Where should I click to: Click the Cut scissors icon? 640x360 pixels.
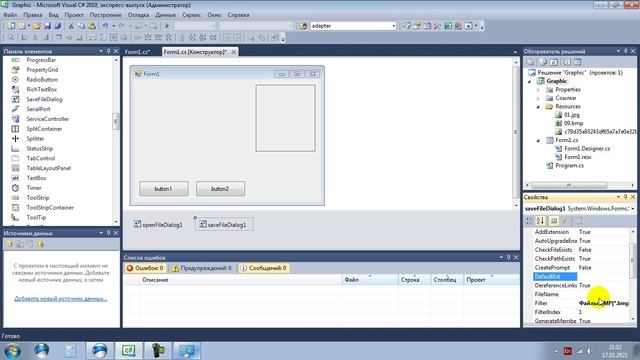coord(71,26)
